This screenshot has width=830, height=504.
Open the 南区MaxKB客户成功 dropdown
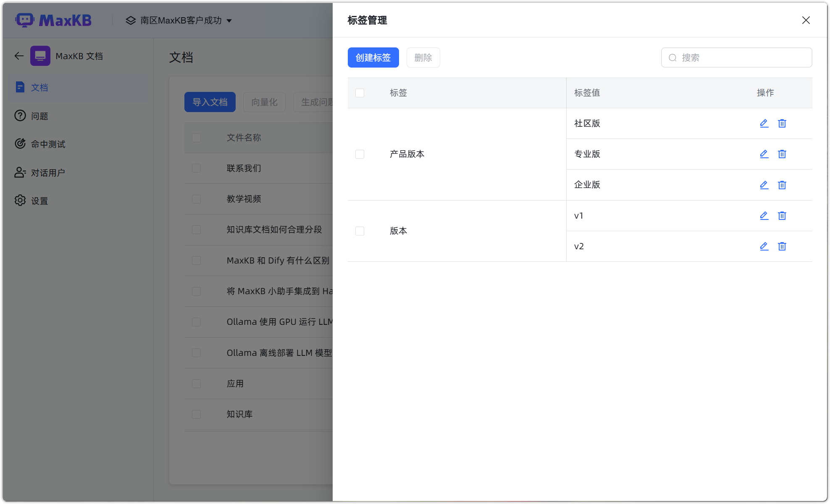179,20
